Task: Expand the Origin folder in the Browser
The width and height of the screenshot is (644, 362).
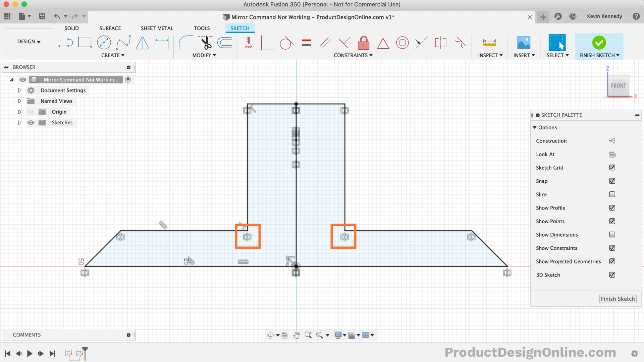Action: pyautogui.click(x=19, y=112)
